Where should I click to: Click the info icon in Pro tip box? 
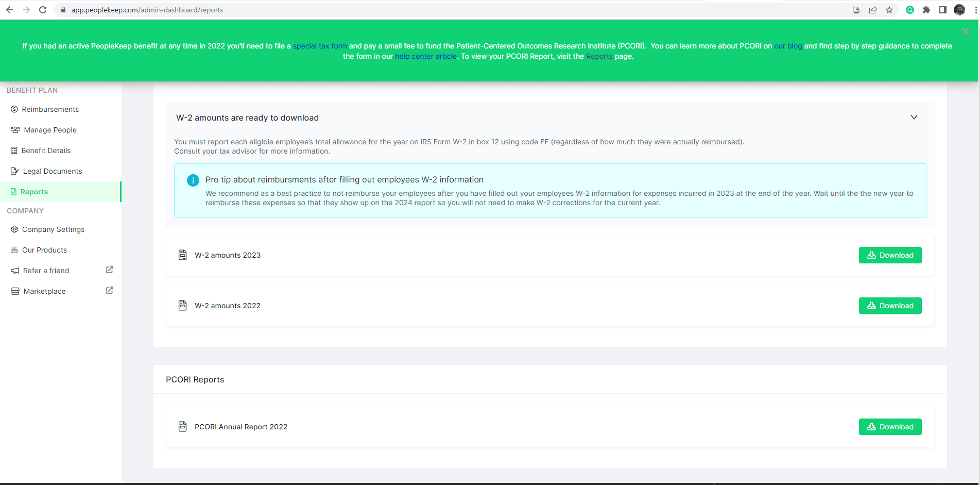pyautogui.click(x=193, y=180)
